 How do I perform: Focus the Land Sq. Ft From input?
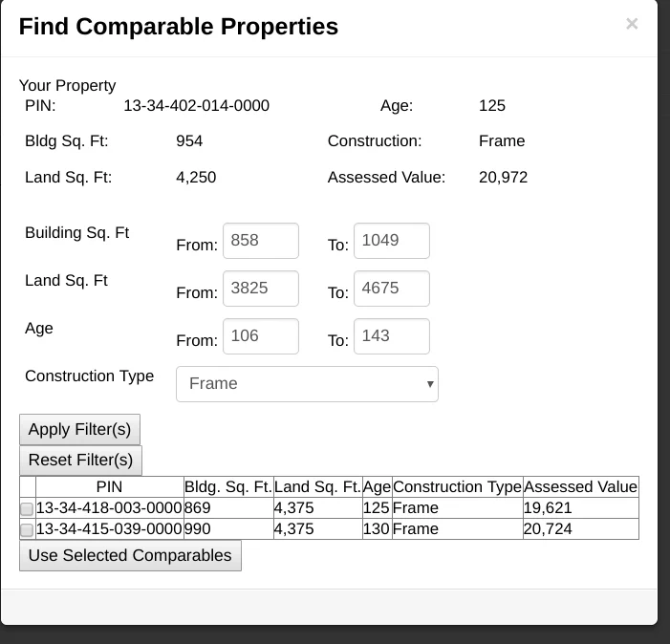pos(260,289)
